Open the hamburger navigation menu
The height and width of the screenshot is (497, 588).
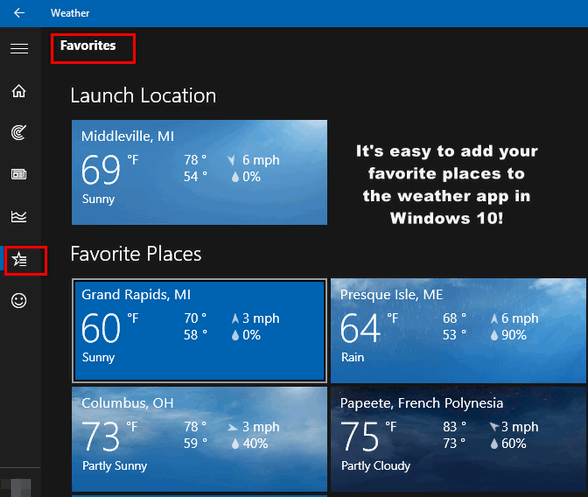click(19, 49)
